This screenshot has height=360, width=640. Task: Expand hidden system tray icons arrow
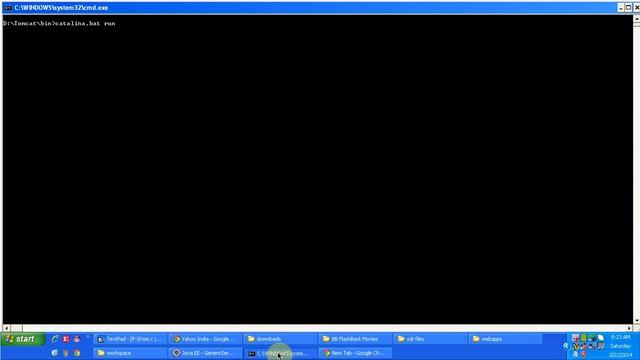coord(566,346)
